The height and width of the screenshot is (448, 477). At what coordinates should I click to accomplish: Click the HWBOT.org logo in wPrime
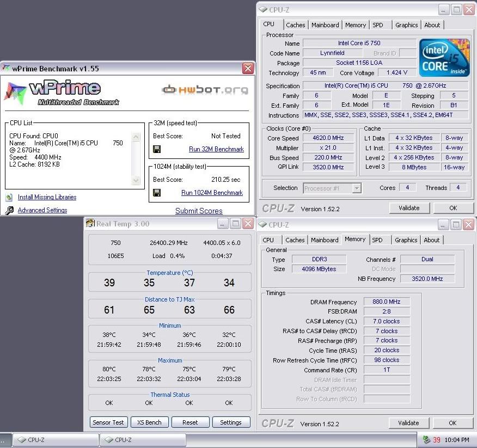[205, 90]
